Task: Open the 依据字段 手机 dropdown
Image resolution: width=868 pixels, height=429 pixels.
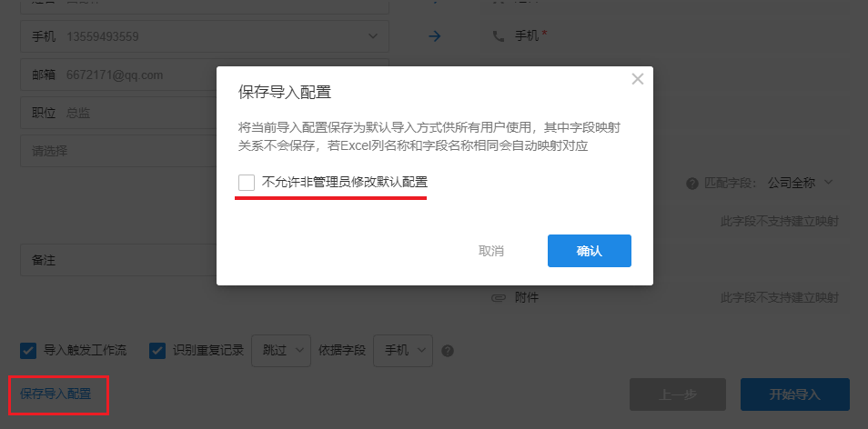Action: [x=402, y=350]
